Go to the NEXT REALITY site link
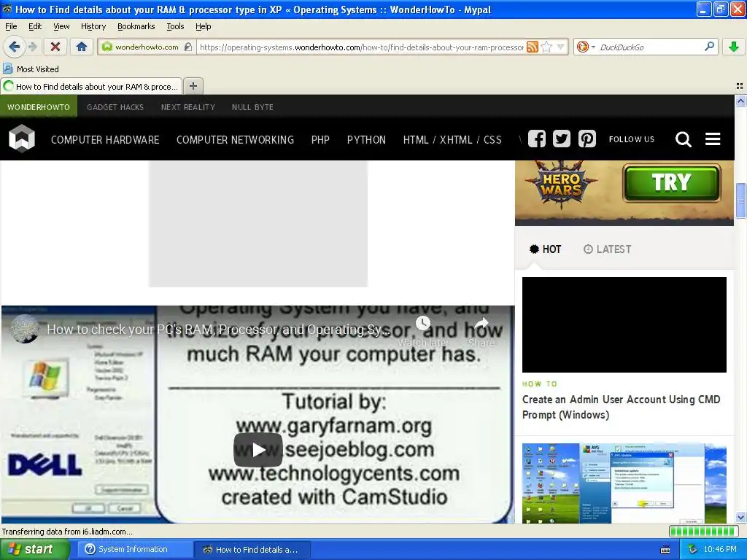The width and height of the screenshot is (747, 560). tap(188, 107)
